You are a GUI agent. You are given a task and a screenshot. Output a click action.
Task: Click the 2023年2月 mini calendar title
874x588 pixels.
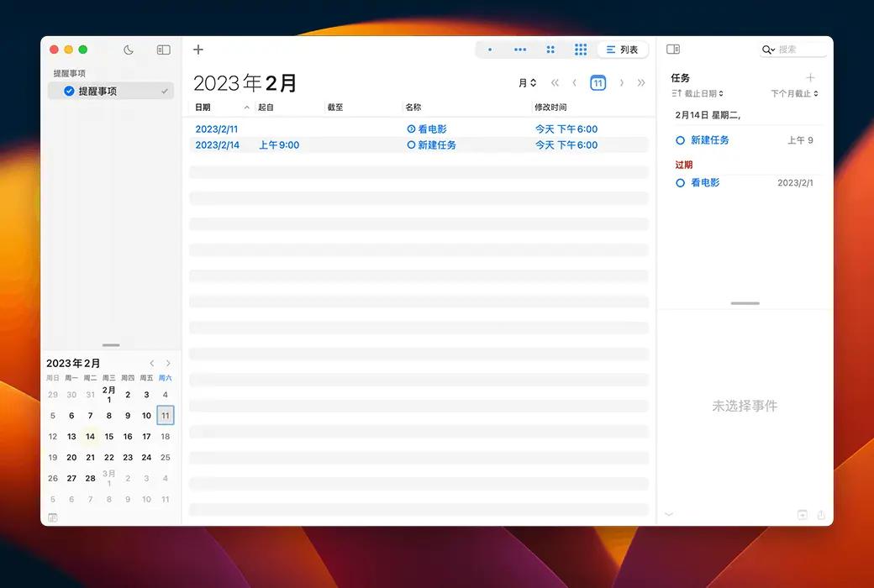click(x=73, y=364)
